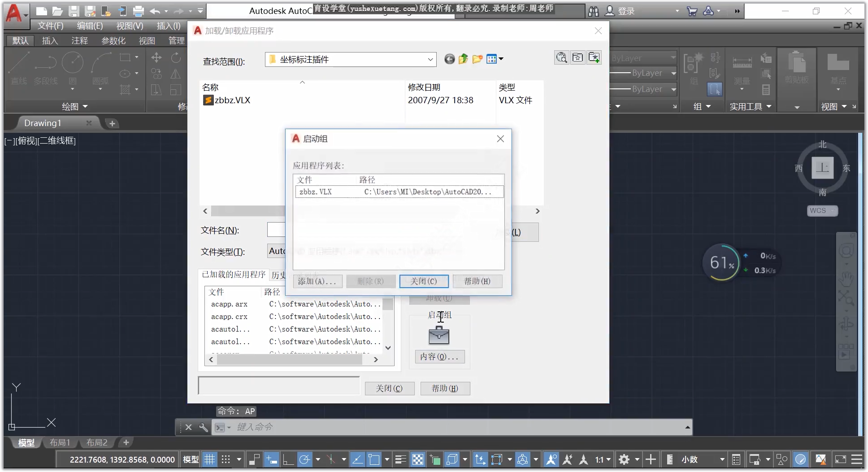Click Close (关闭) button in Startup Suite dialog

click(x=424, y=281)
